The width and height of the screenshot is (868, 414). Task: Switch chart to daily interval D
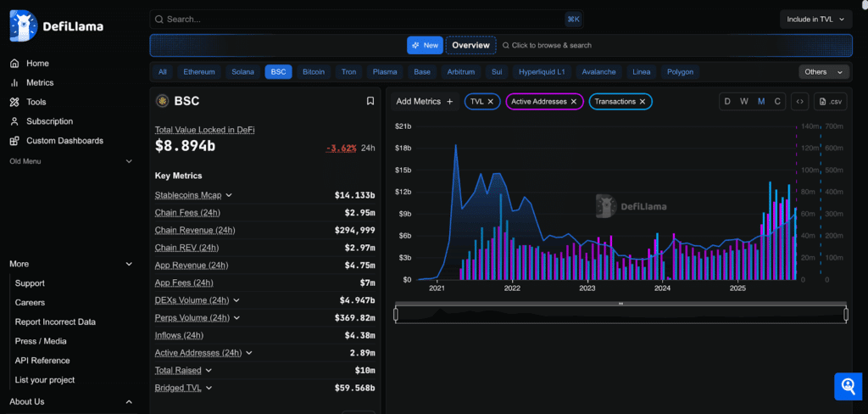[726, 102]
